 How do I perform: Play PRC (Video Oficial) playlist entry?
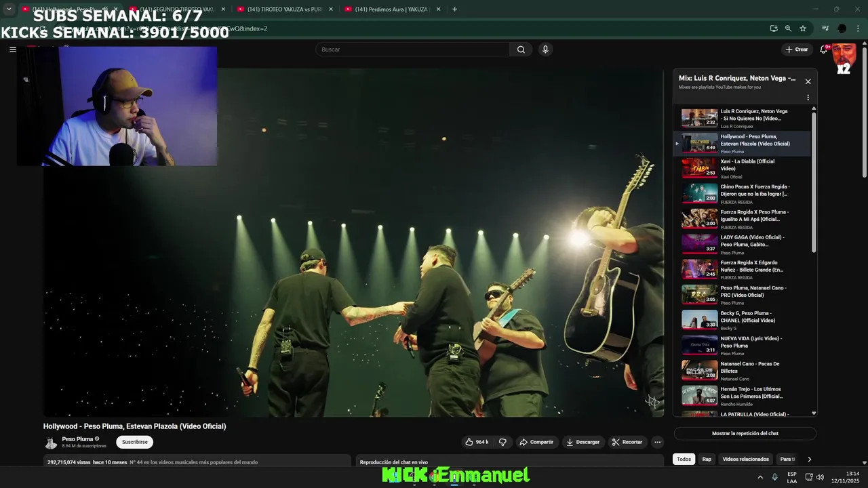[742, 295]
